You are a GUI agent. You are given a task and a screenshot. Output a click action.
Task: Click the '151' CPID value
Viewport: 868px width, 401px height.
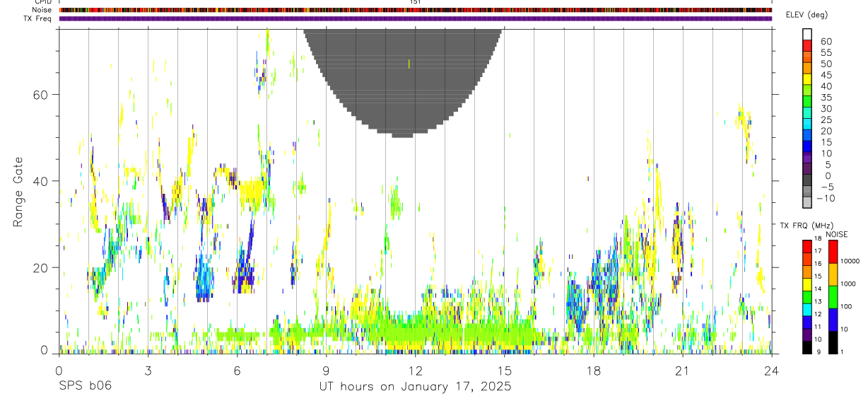click(x=416, y=2)
